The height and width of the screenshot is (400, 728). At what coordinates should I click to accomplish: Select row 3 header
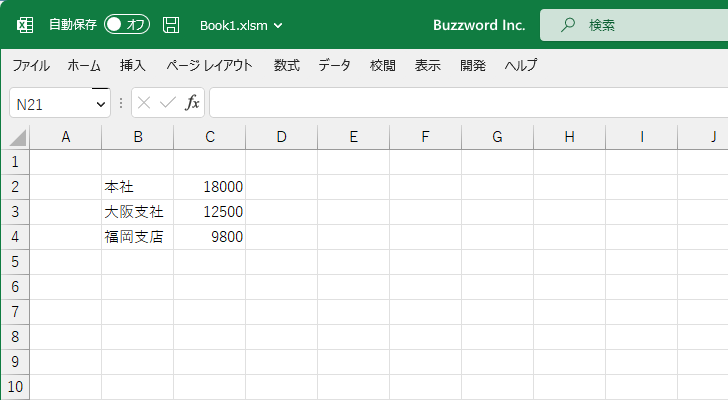[15, 212]
